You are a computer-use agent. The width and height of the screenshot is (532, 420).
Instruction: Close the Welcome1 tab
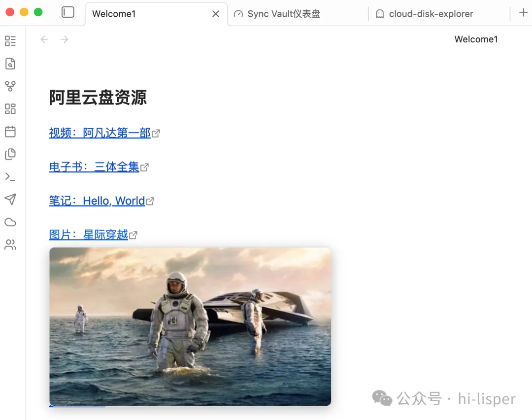(x=216, y=14)
